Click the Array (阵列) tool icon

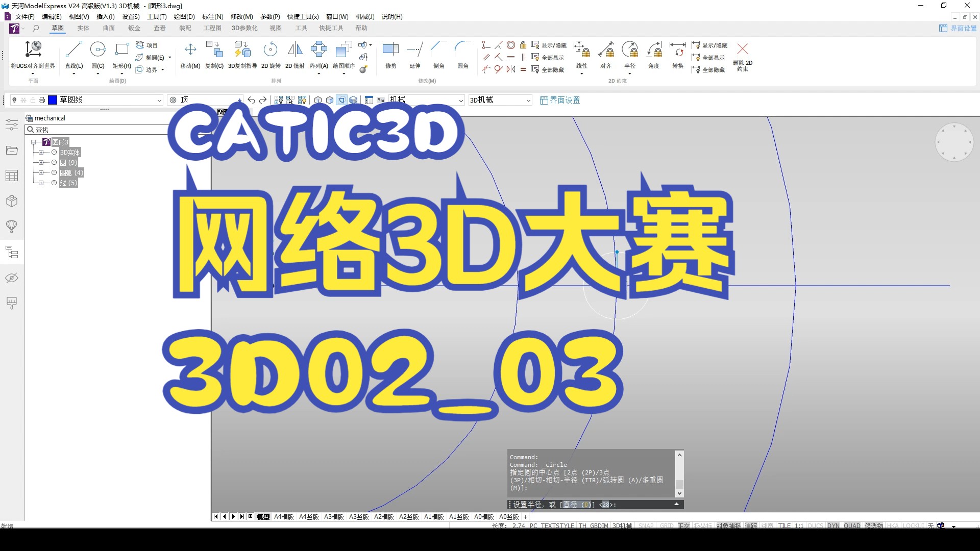(x=318, y=49)
